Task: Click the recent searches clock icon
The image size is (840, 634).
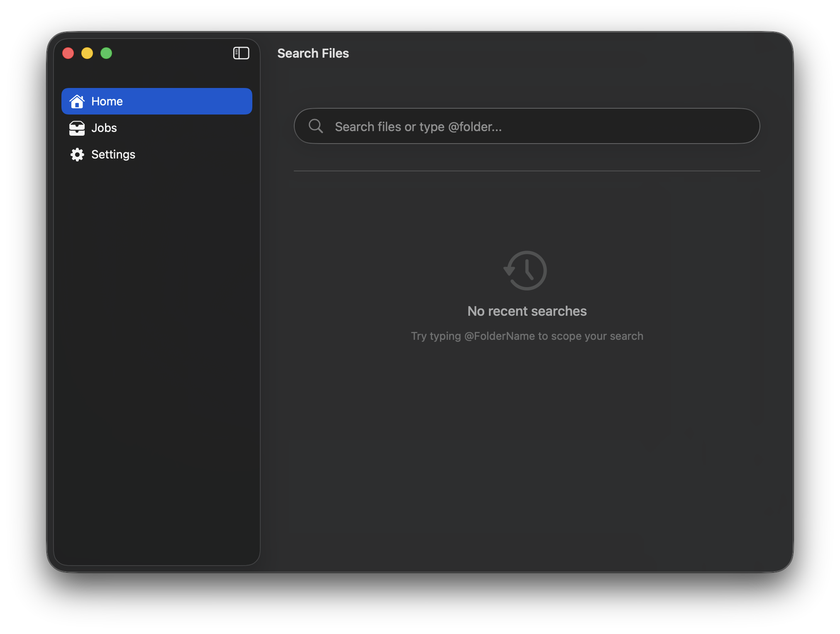Action: (x=526, y=270)
